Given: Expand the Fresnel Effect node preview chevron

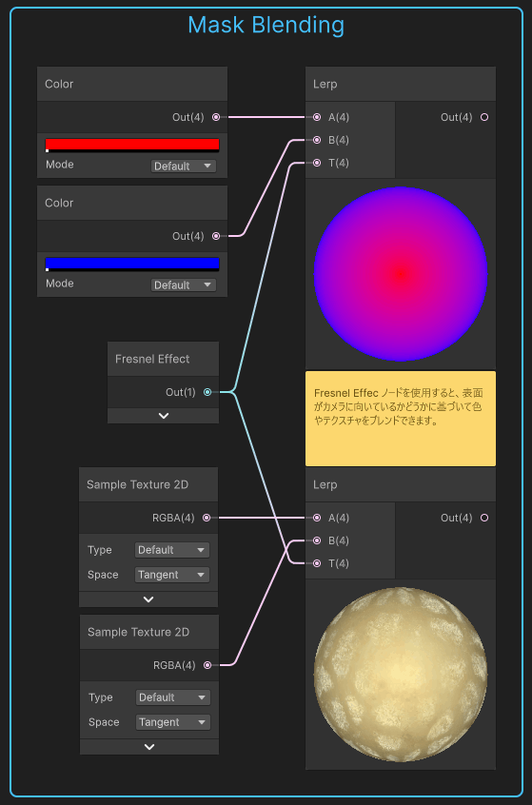Looking at the screenshot, I should pyautogui.click(x=164, y=416).
